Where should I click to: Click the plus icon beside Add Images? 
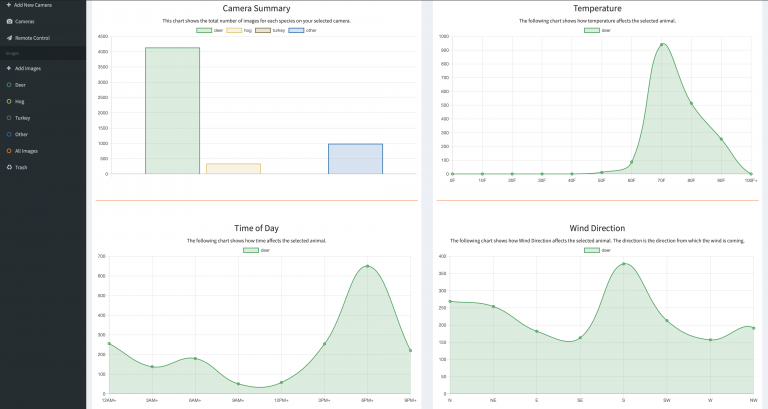(x=8, y=68)
